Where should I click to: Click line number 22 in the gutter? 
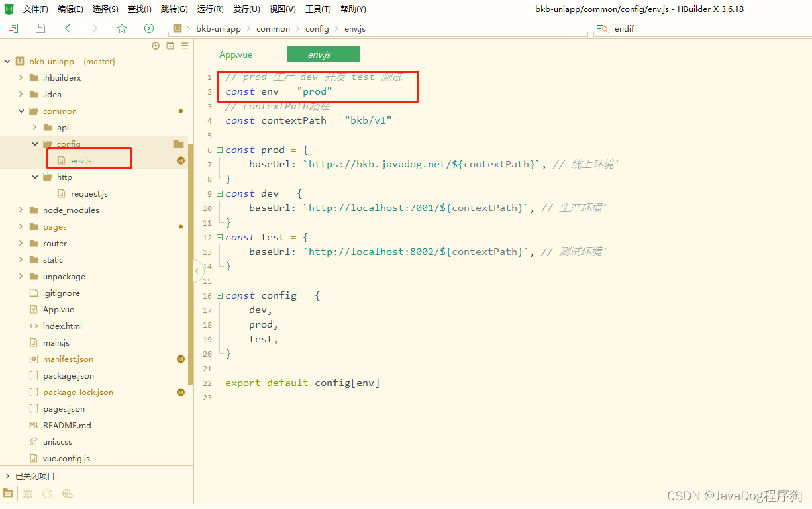pos(207,383)
